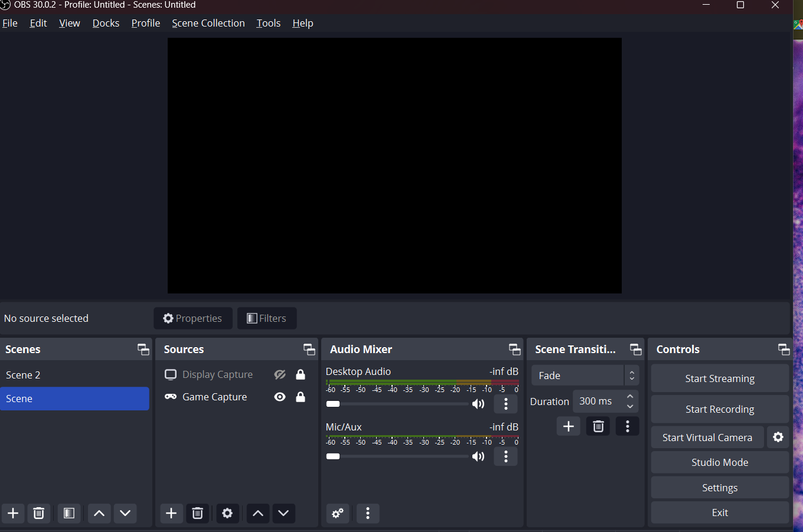Float the Audio Mixer dock panel
803x532 pixels.
point(515,350)
